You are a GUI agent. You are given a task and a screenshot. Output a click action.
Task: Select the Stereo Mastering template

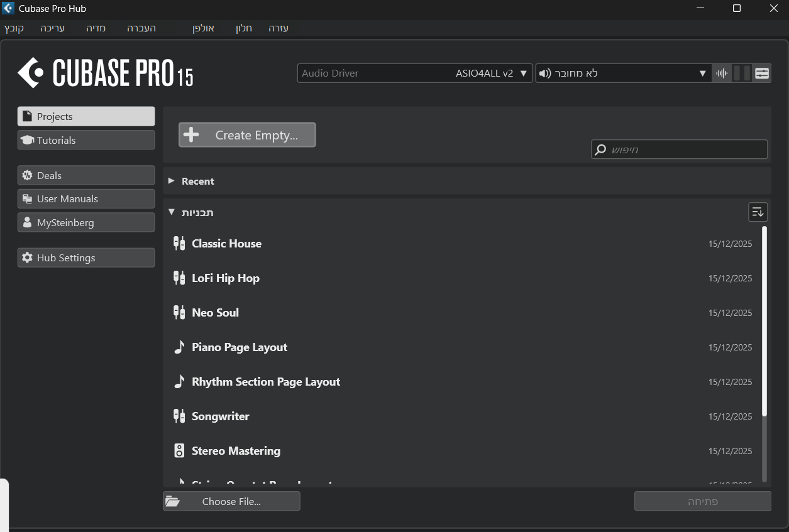[x=462, y=451]
